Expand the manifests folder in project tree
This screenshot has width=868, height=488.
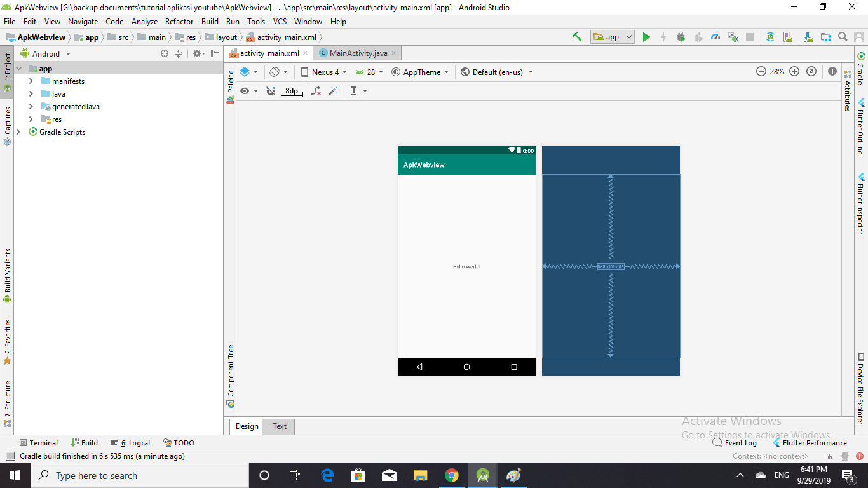pos(31,81)
